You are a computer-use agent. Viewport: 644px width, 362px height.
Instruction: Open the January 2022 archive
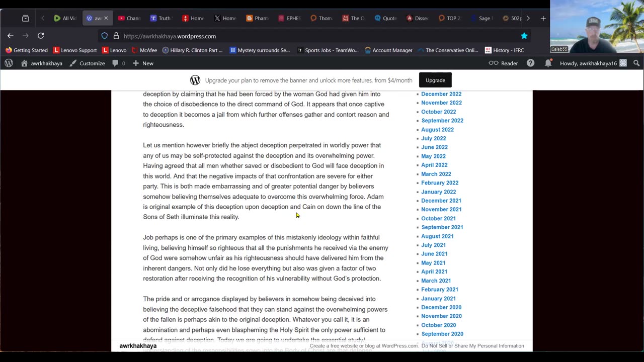pyautogui.click(x=439, y=192)
